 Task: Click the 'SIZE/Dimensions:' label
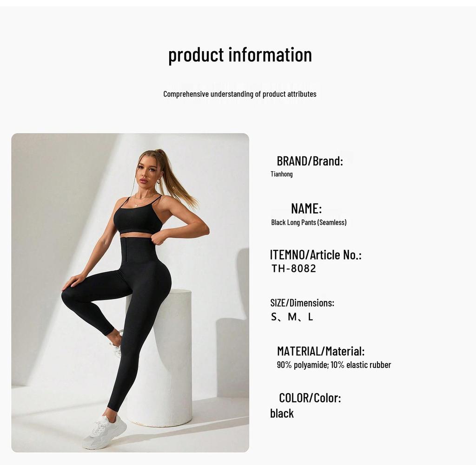[x=302, y=303]
